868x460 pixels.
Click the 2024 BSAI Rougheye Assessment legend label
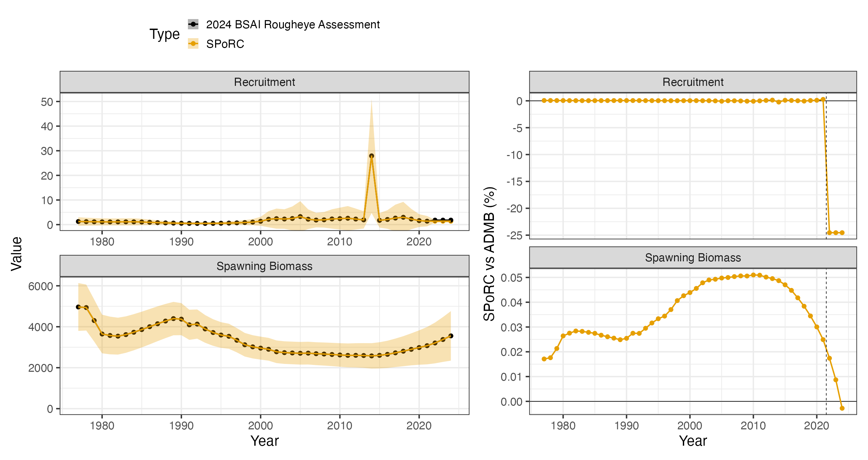[x=293, y=25]
